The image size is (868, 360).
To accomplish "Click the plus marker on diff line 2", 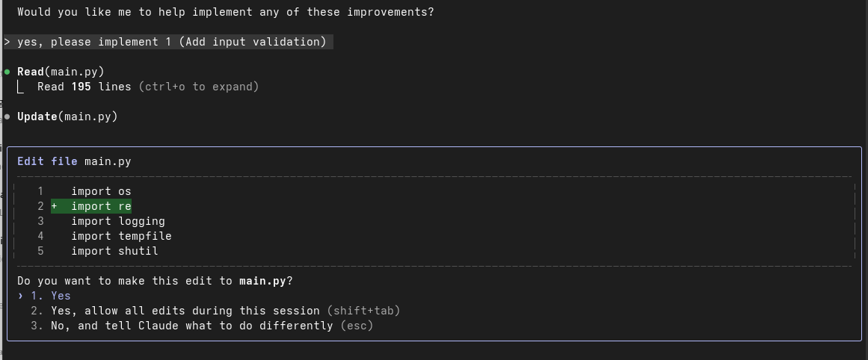I will point(55,206).
